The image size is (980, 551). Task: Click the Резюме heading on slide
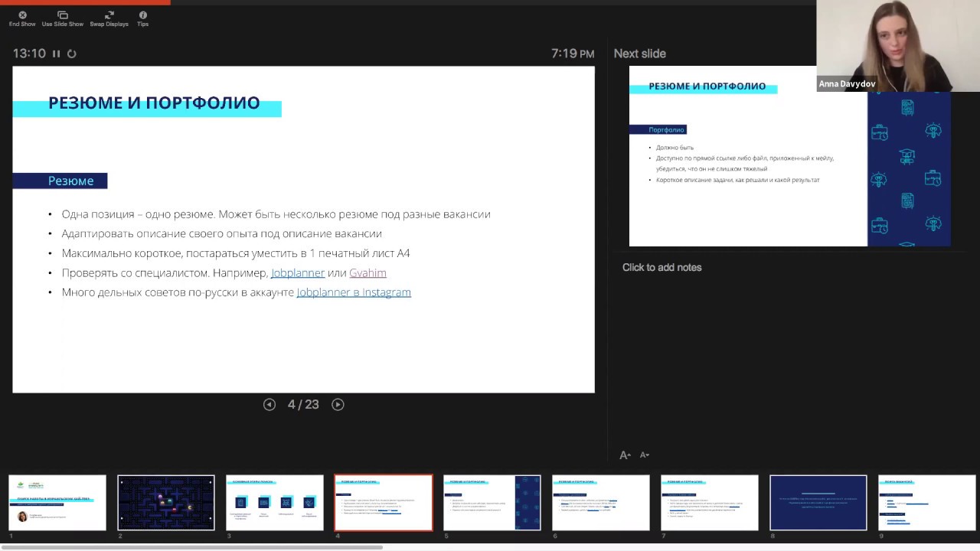click(70, 181)
